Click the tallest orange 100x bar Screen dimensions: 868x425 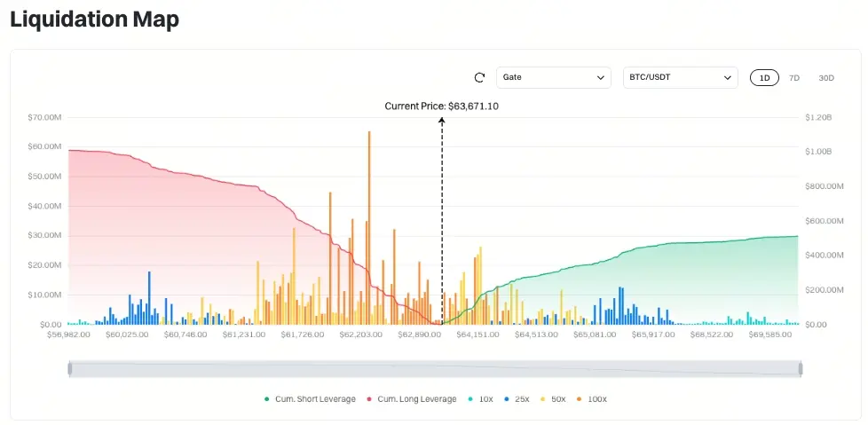369,228
